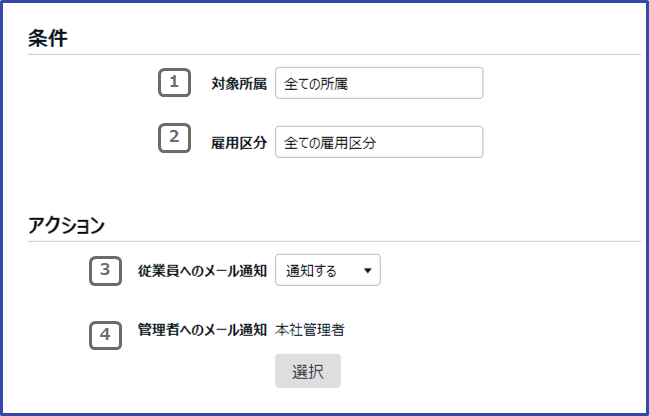The width and height of the screenshot is (649, 416).
Task: Click the 全ての所属 text value
Action: click(316, 84)
